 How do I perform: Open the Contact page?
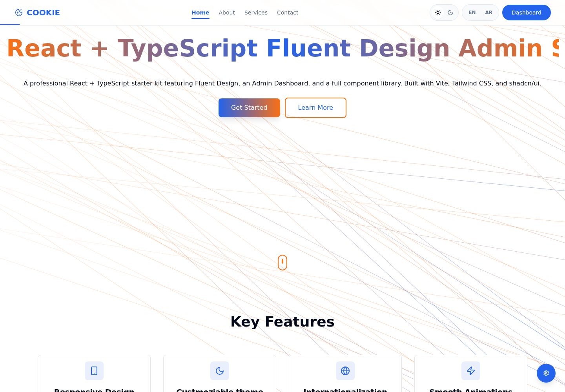[x=288, y=13]
